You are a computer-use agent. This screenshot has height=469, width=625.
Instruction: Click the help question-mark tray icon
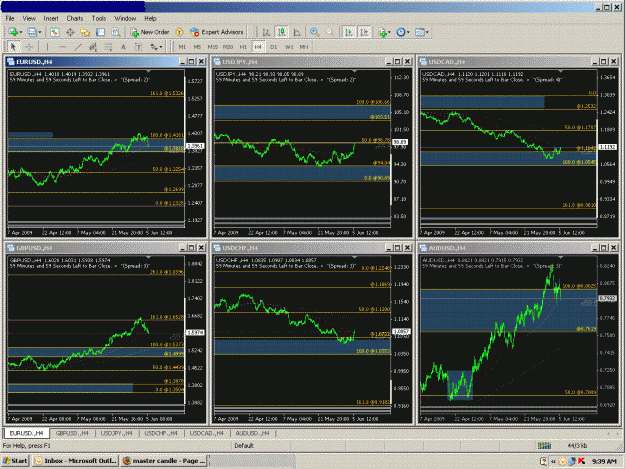point(543,461)
